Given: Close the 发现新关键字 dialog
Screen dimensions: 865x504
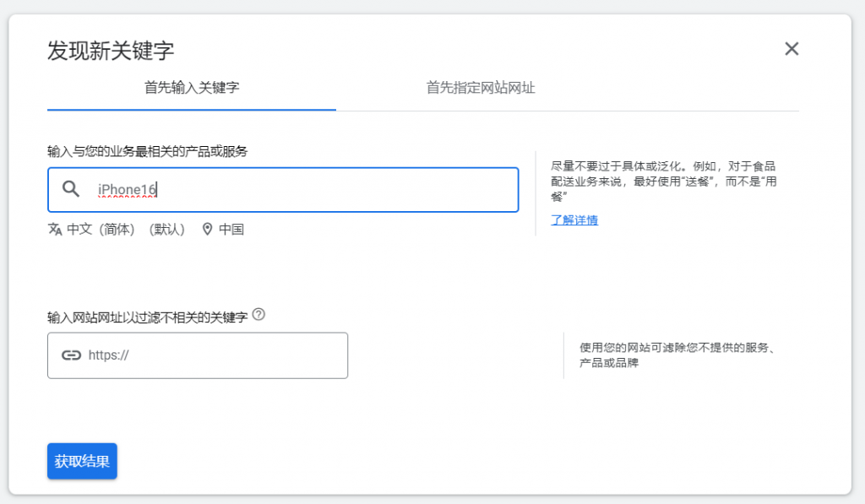Looking at the screenshot, I should 792,48.
